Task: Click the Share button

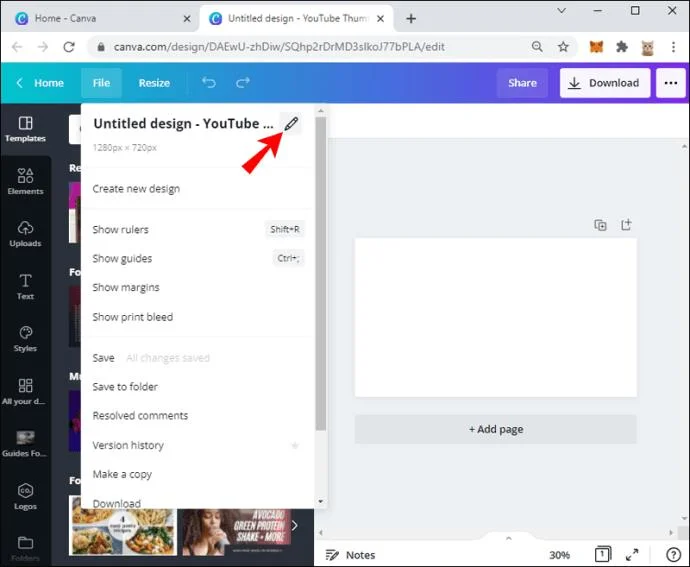Action: (522, 83)
